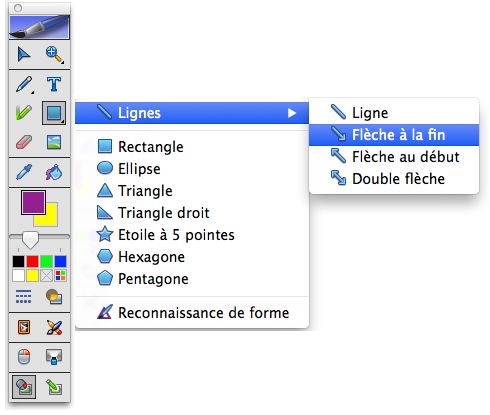Pick the red color swatch

[x=32, y=261]
